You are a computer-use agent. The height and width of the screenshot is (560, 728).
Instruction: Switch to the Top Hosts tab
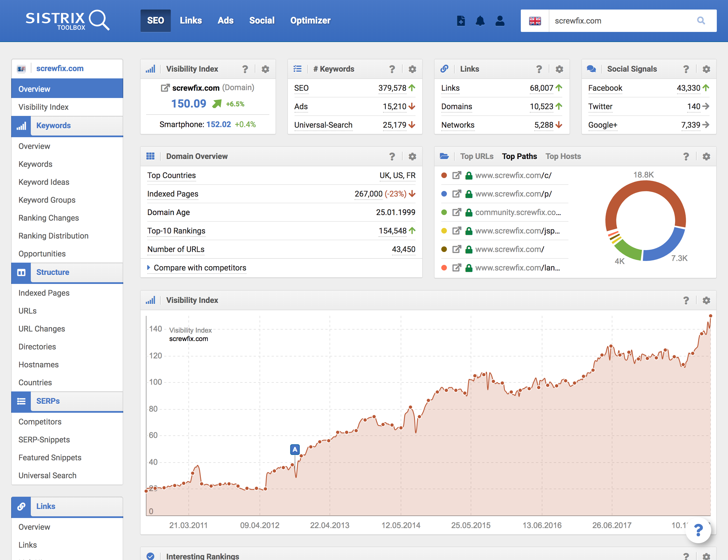563,156
